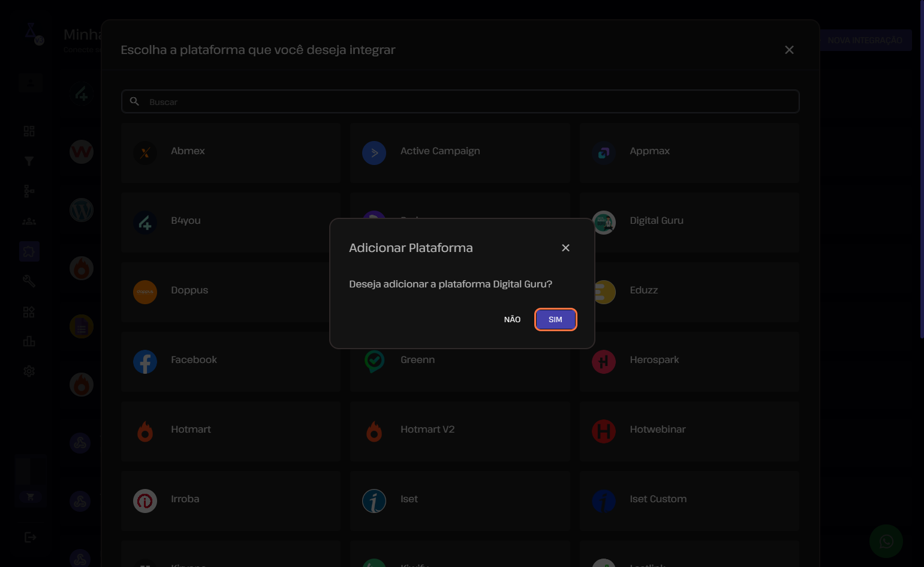Click the yellow document integration in background list
Image resolution: width=924 pixels, height=567 pixels.
pyautogui.click(x=82, y=326)
